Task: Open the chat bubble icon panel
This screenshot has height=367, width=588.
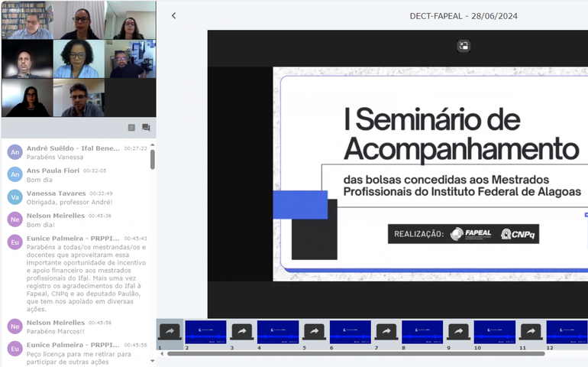Action: 146,128
